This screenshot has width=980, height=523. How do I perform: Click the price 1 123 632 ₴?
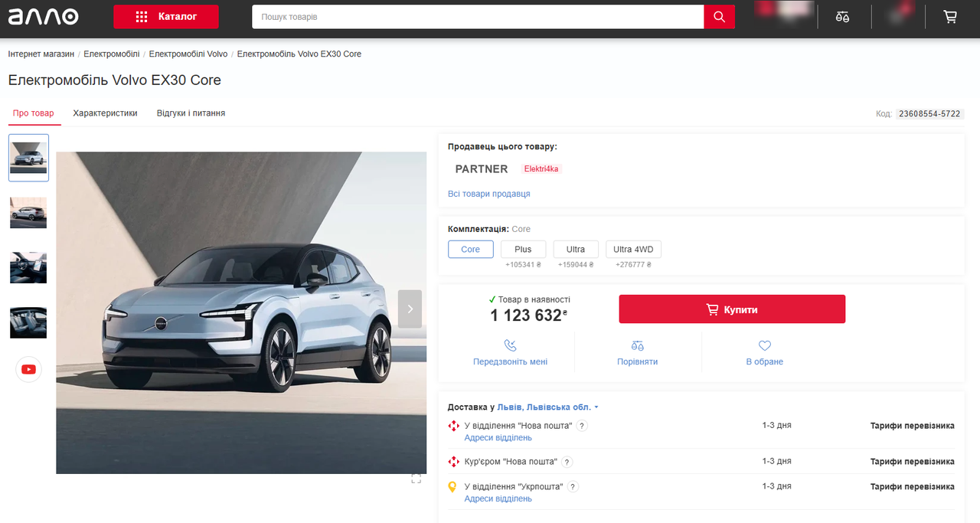[529, 315]
